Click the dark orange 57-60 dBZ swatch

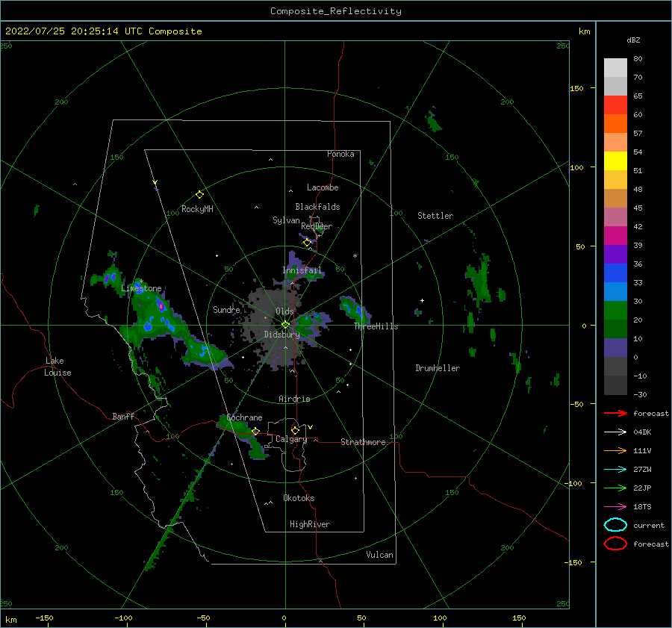click(615, 123)
